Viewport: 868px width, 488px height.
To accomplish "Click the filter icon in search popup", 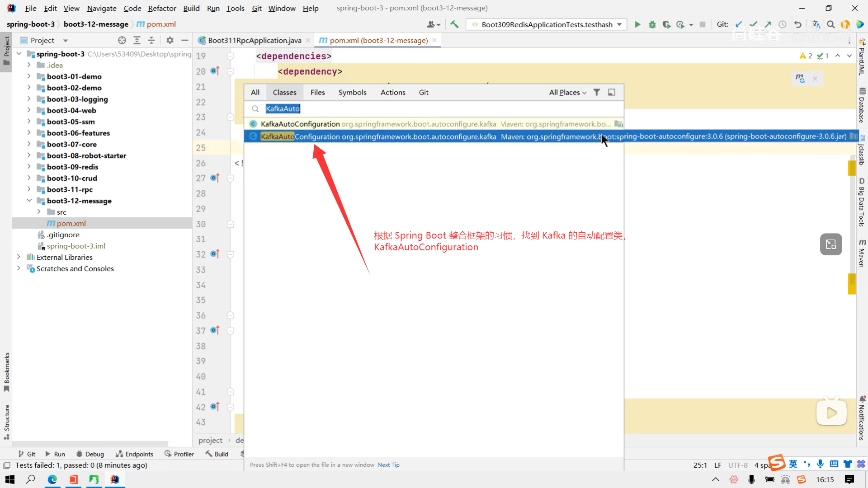I will coord(597,92).
